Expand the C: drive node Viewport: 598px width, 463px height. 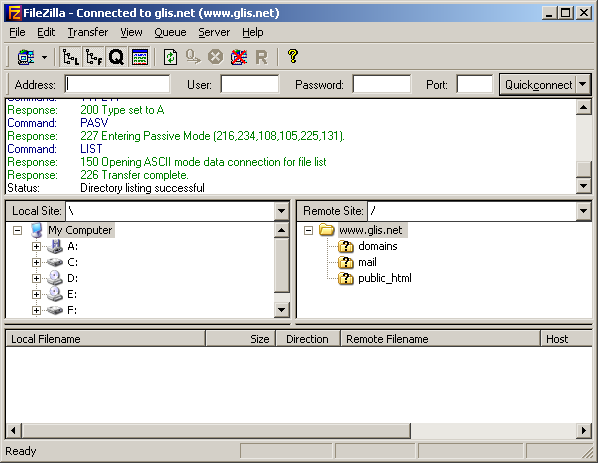click(36, 262)
